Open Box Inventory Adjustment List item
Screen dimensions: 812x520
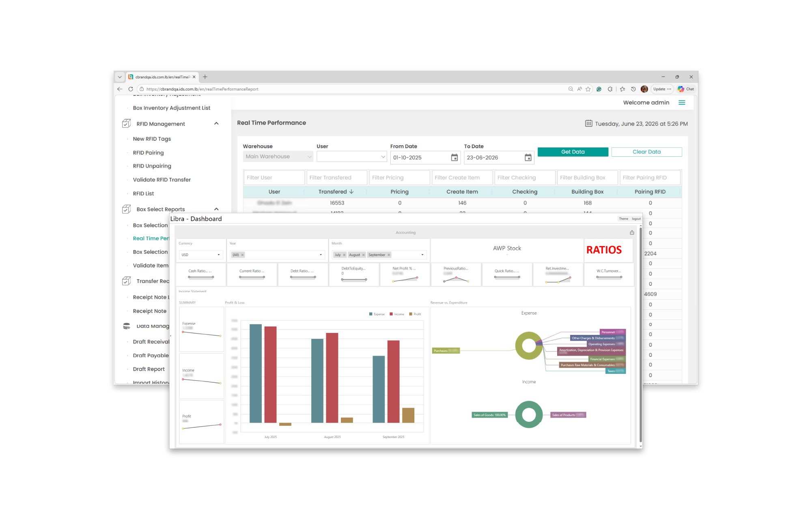[171, 108]
